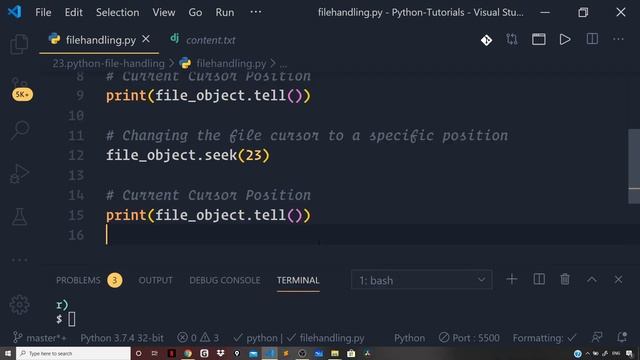This screenshot has width=640, height=360.
Task: Toggle Formatting checkmark in status bar
Action: pyautogui.click(x=544, y=338)
